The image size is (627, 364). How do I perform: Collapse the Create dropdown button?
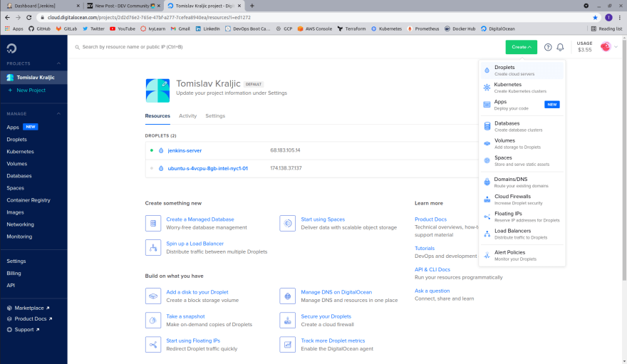tap(521, 47)
